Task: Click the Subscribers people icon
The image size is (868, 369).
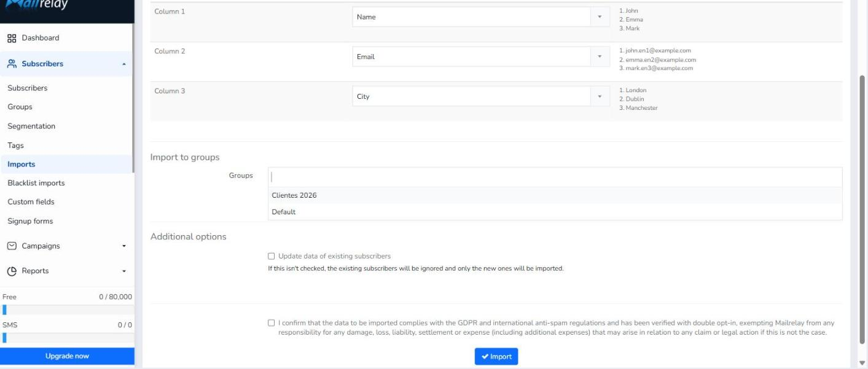Action: coord(11,64)
